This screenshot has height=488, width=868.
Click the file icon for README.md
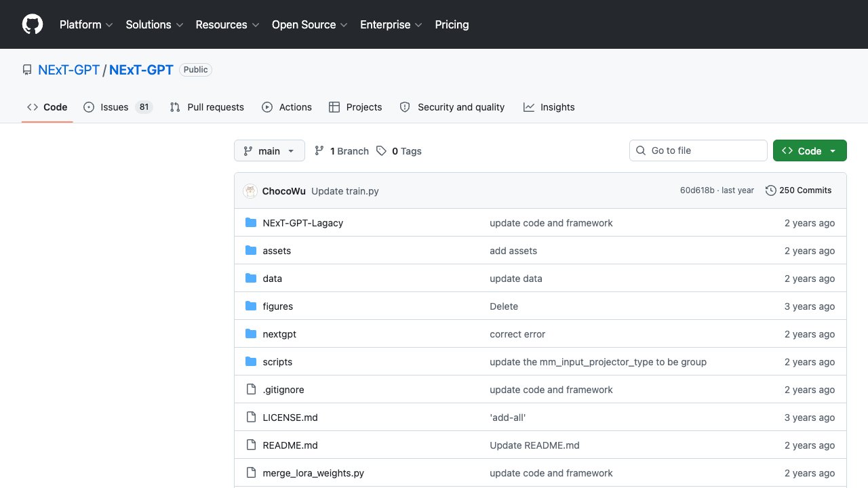point(251,445)
